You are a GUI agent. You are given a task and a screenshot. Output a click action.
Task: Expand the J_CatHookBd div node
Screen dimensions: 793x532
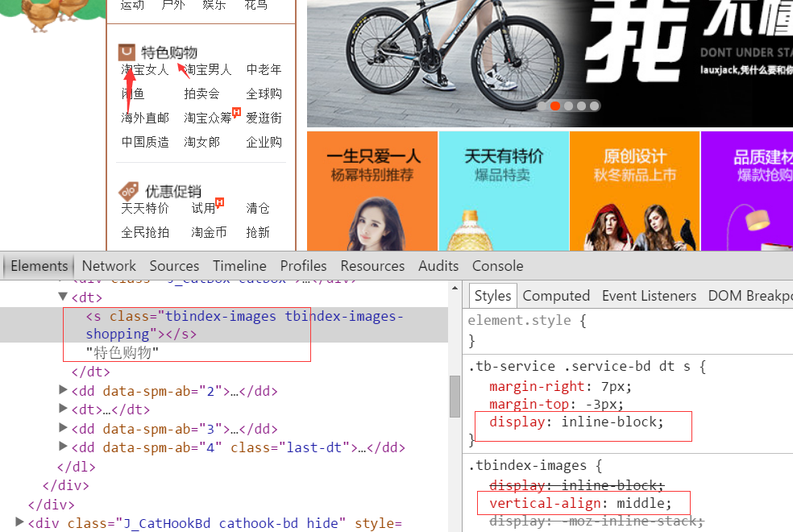tap(20, 523)
